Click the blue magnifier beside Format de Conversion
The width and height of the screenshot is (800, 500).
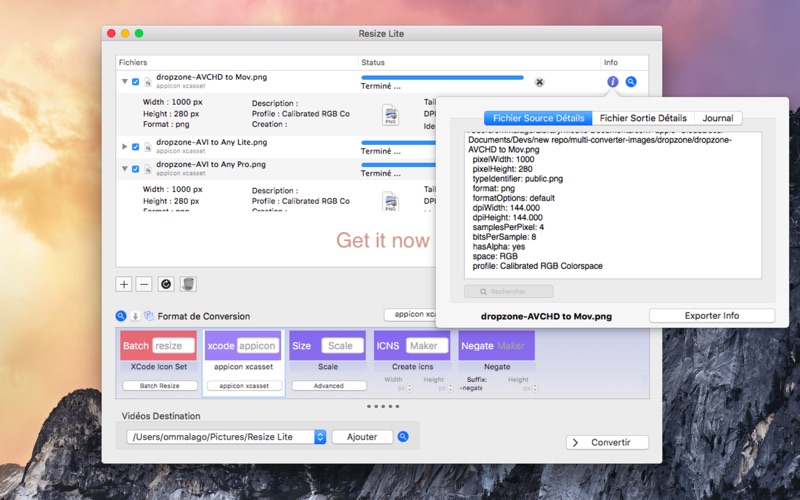[x=121, y=316]
